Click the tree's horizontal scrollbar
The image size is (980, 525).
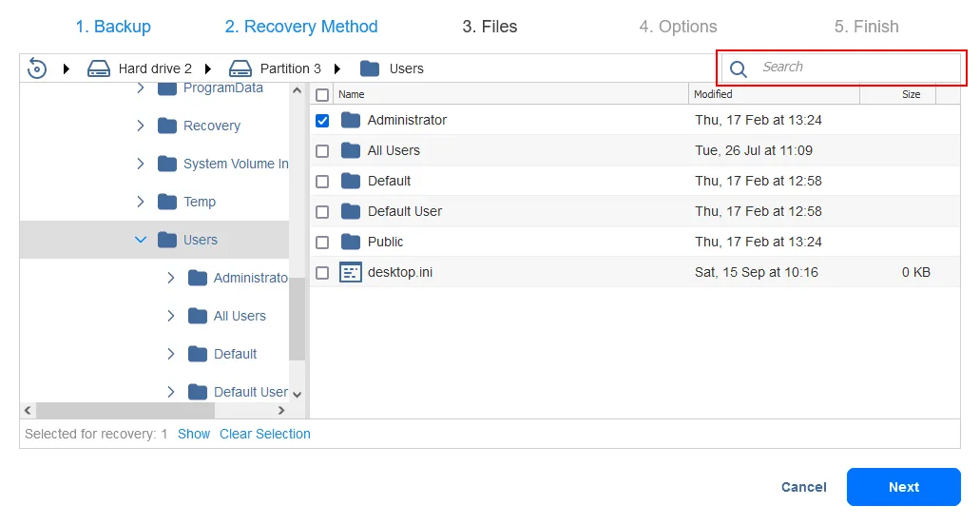pyautogui.click(x=125, y=410)
